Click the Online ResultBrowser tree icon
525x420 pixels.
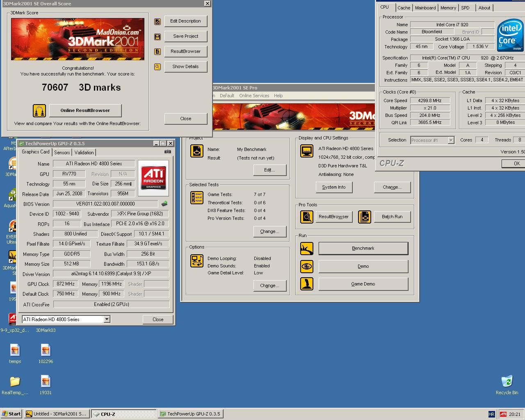pos(39,111)
